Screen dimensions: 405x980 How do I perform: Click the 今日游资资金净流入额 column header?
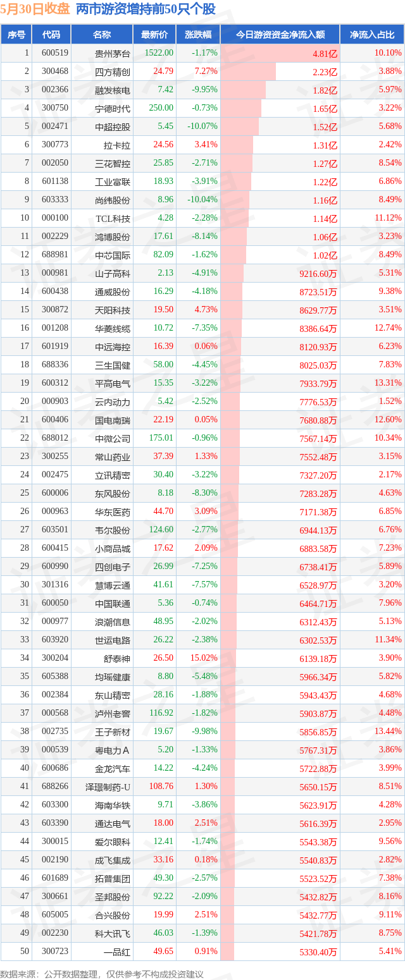pyautogui.click(x=280, y=35)
